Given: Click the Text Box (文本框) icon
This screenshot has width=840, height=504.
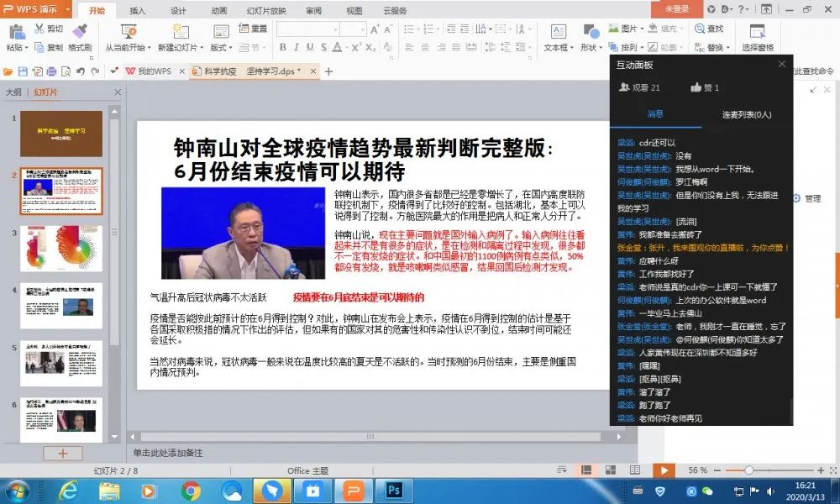Looking at the screenshot, I should click(558, 32).
